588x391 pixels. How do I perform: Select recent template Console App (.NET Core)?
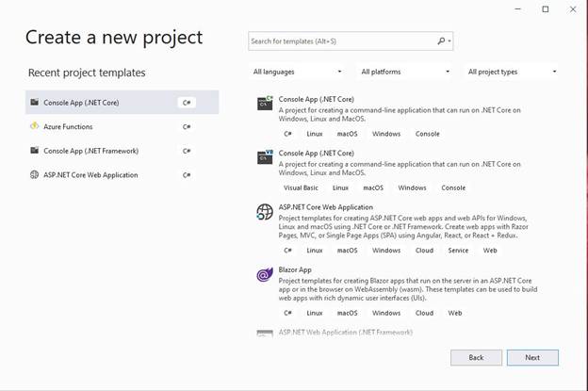(x=122, y=103)
